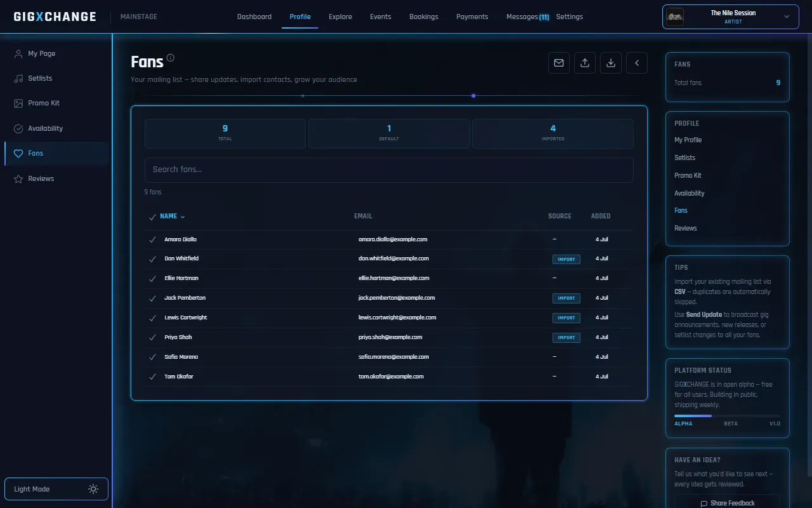Screen dimensions: 812x508
Task: Click Total fans count in Fans panel
Action: 778,83
